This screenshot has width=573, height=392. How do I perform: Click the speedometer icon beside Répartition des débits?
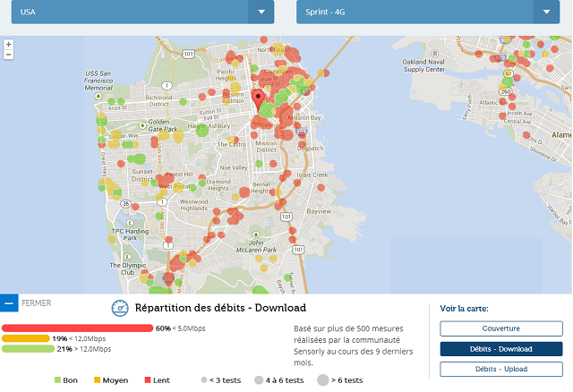coord(120,309)
